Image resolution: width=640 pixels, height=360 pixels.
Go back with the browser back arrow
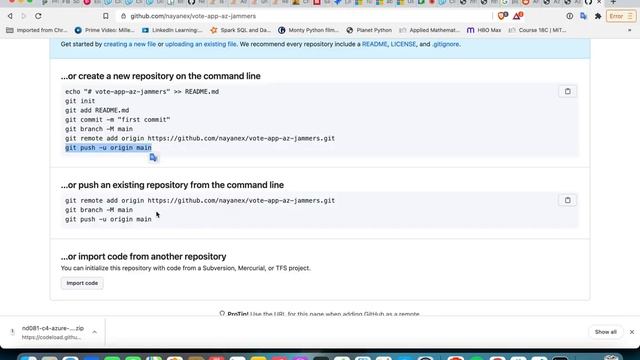click(10, 16)
